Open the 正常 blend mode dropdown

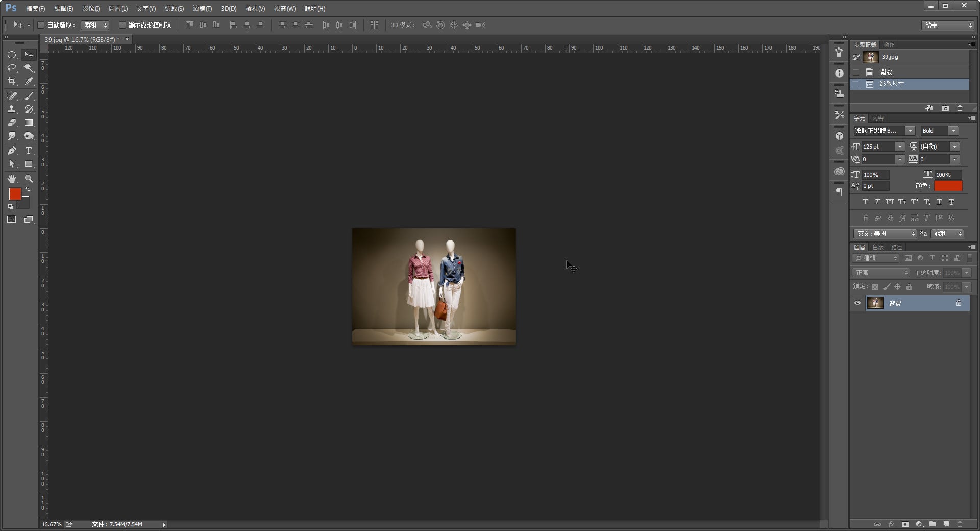coord(881,273)
